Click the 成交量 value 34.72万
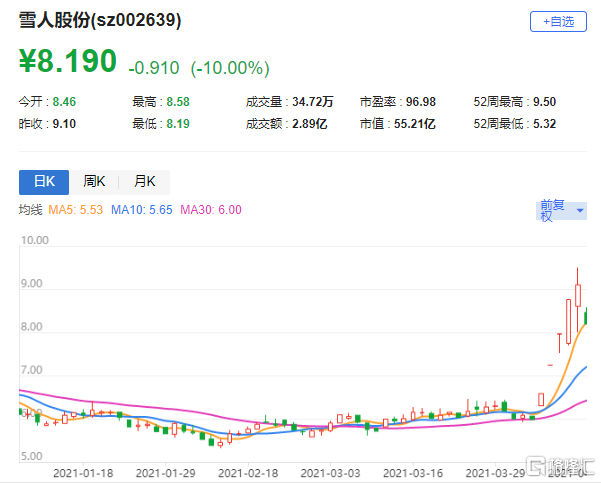601x483 pixels. pos(313,102)
